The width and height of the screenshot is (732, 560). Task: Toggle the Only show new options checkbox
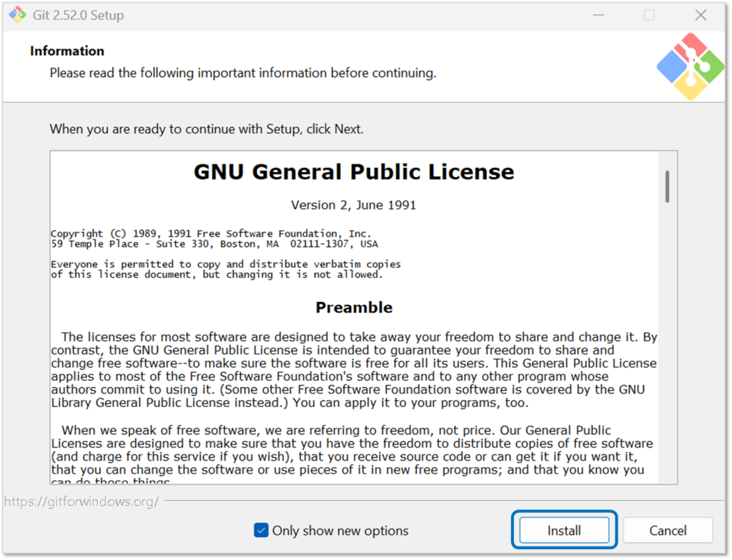(x=261, y=531)
